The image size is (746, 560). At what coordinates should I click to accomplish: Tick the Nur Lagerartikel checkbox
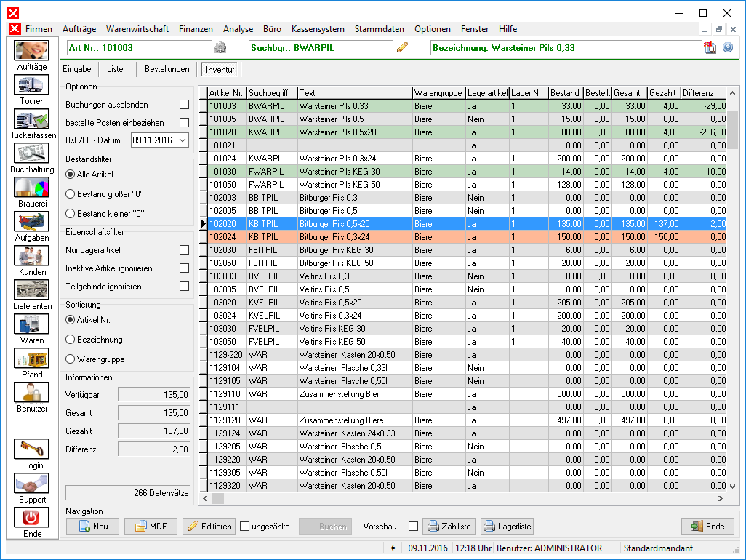184,250
